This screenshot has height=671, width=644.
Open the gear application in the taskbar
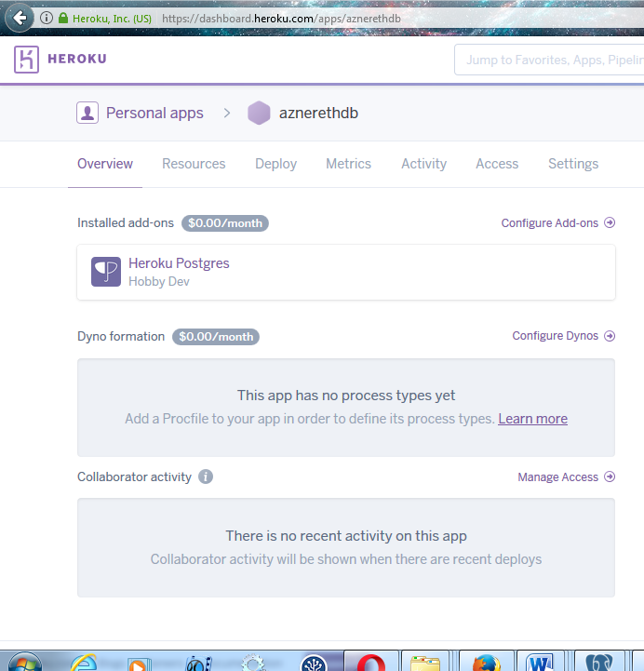(253, 663)
